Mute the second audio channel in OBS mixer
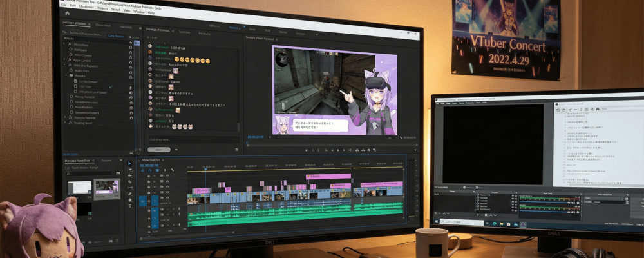 click(x=573, y=212)
